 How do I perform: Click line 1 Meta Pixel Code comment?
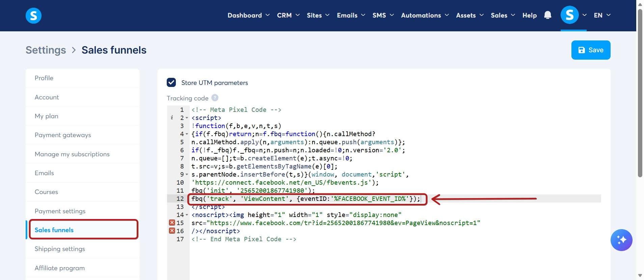(236, 110)
